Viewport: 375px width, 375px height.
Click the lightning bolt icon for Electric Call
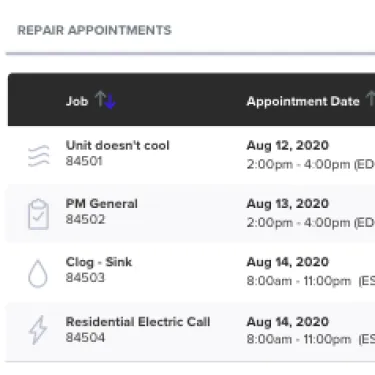click(x=38, y=330)
